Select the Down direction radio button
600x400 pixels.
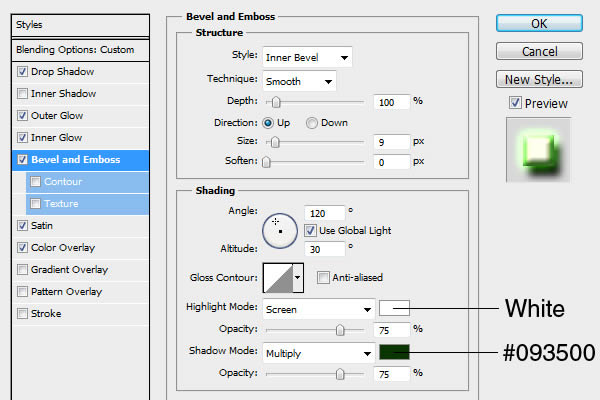coord(312,123)
